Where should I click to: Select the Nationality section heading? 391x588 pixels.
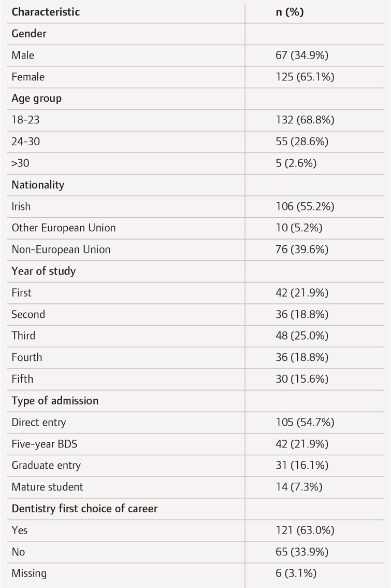pos(38,185)
